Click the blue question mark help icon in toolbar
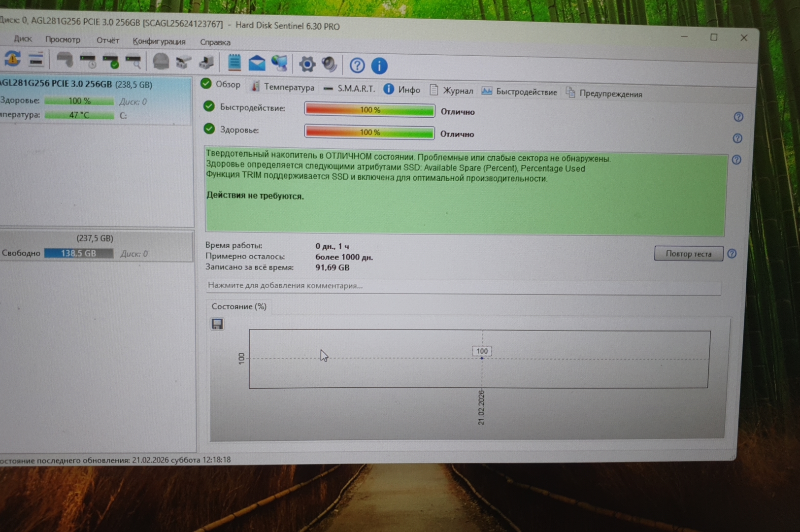 [x=357, y=65]
